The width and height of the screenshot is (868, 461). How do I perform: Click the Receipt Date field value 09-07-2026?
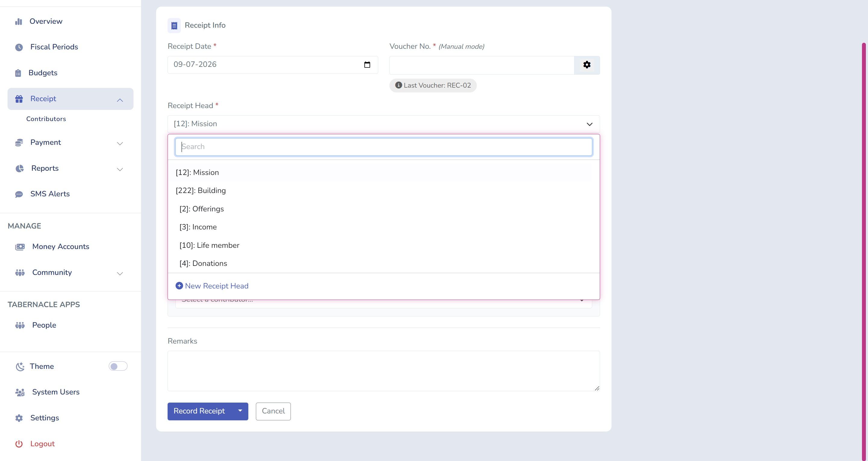pyautogui.click(x=195, y=65)
